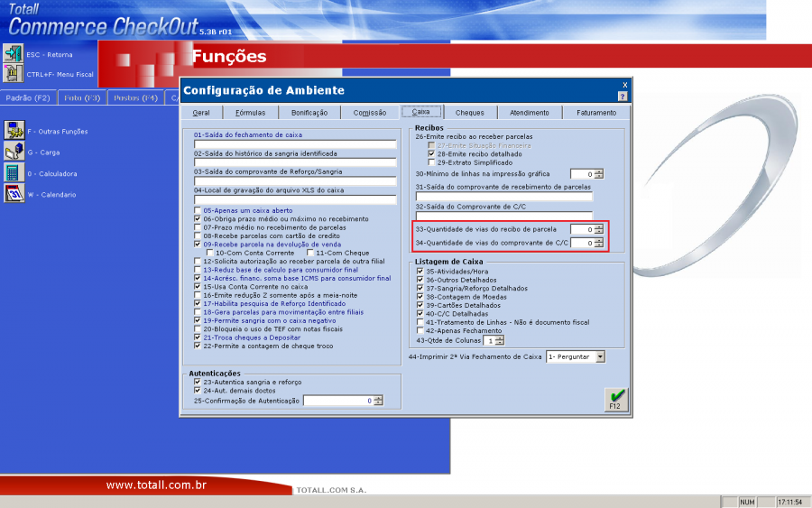The image size is (812, 508).
Task: Select the Padrão (F2) tab
Action: click(28, 97)
